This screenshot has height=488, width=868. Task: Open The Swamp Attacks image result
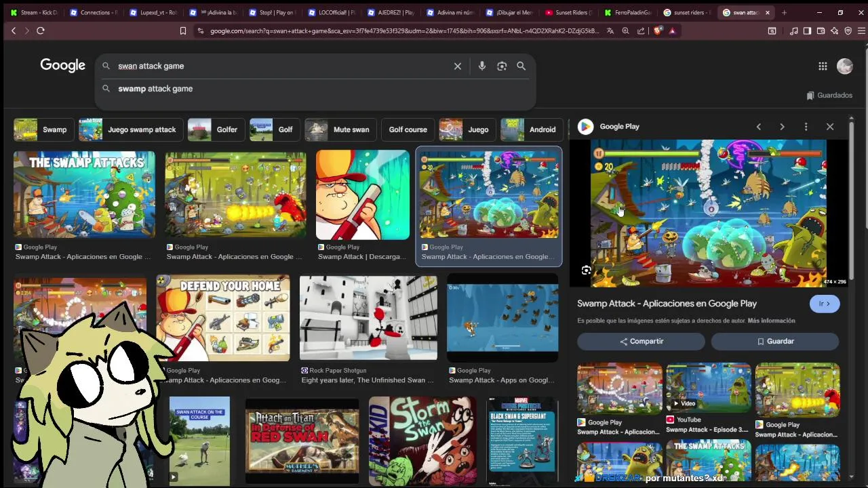[84, 195]
